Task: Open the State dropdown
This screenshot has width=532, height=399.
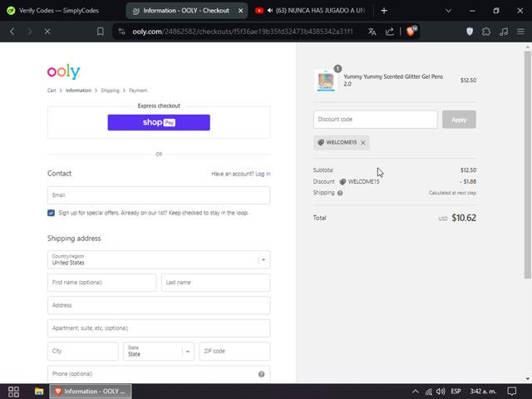Action: coord(159,351)
